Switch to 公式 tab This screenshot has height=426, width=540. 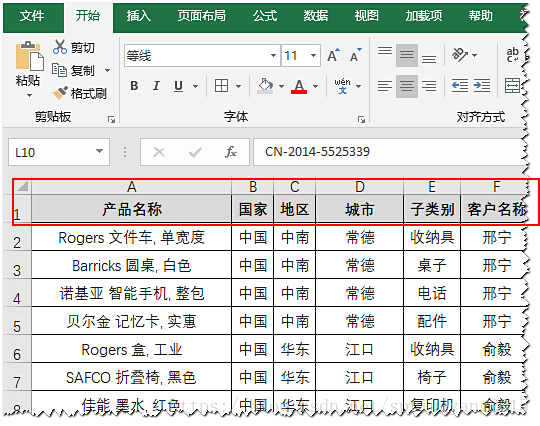click(x=265, y=16)
